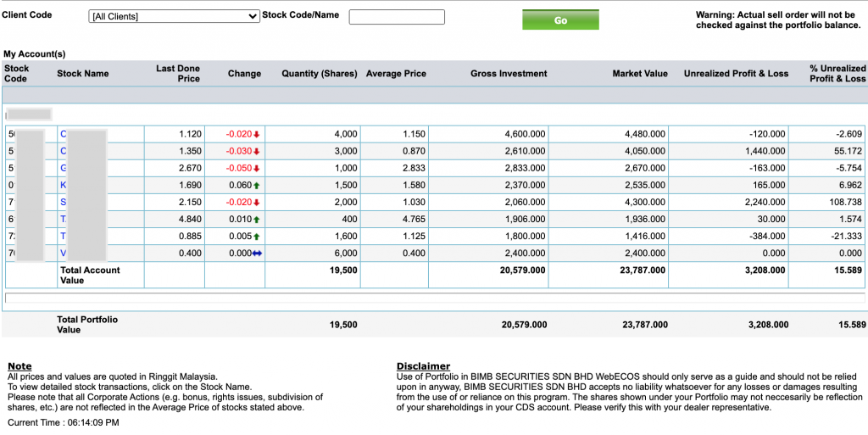
Task: Click red down arrow in 2.150 price row
Action: tap(256, 203)
